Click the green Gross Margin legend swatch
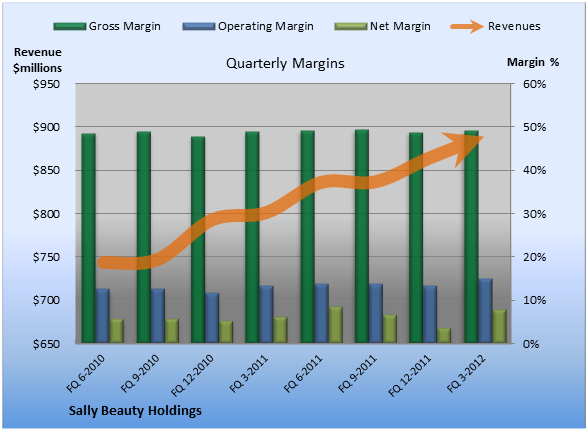Viewport: 587px width, 430px height. (70, 26)
